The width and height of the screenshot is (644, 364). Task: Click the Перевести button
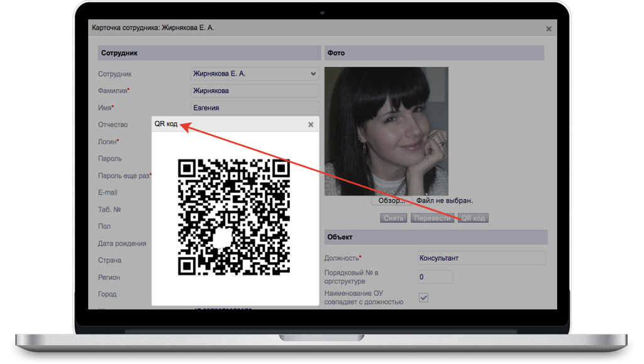pos(432,218)
